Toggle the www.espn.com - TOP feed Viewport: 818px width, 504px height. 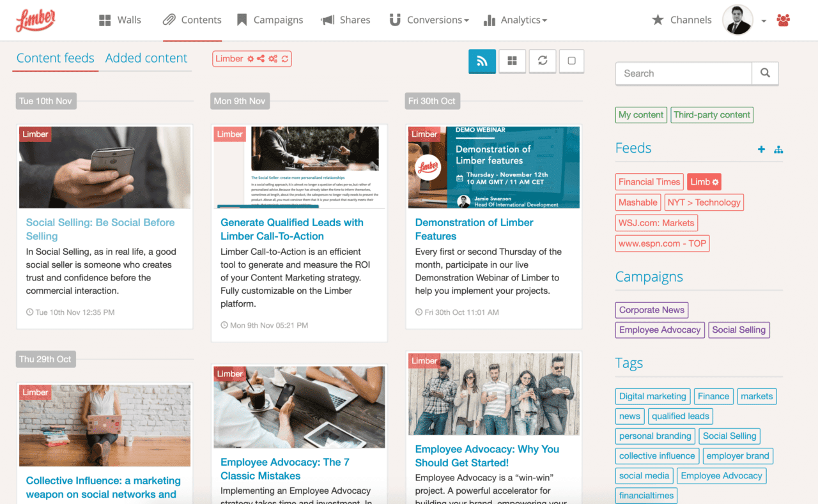point(662,243)
